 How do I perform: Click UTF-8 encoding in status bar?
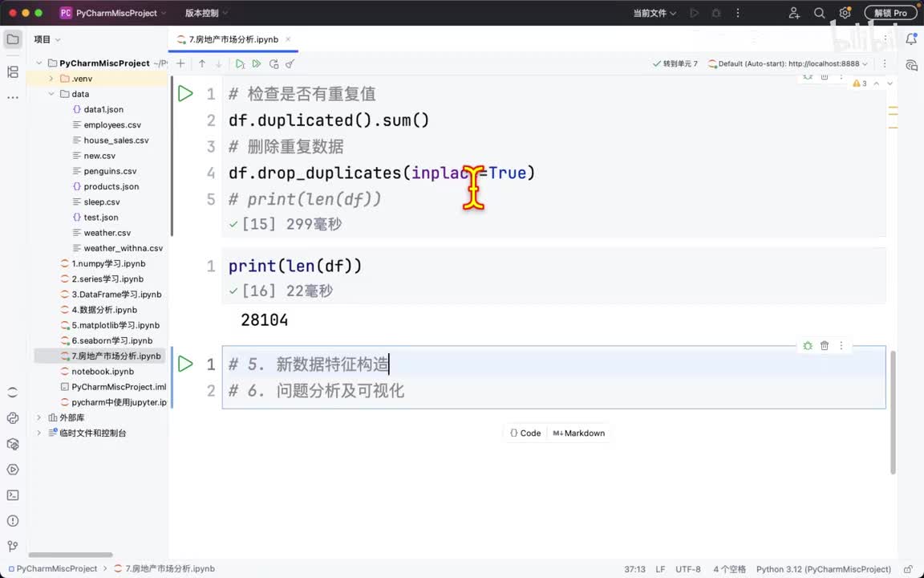point(687,569)
